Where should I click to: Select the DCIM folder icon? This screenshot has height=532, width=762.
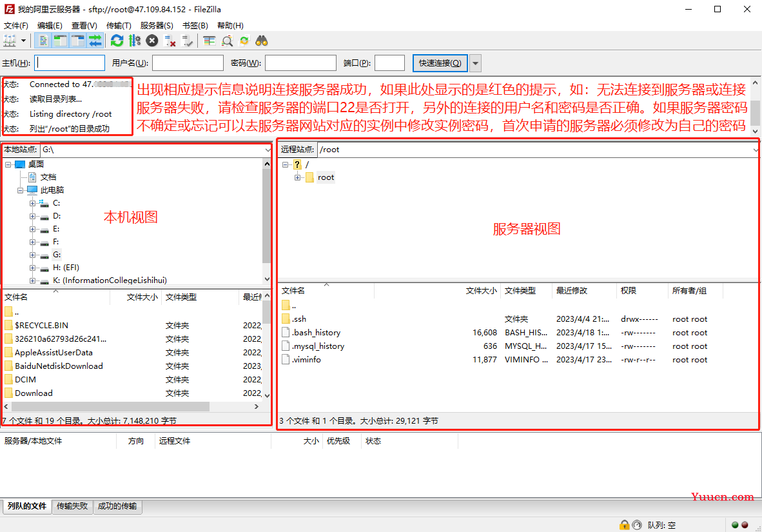[9, 379]
